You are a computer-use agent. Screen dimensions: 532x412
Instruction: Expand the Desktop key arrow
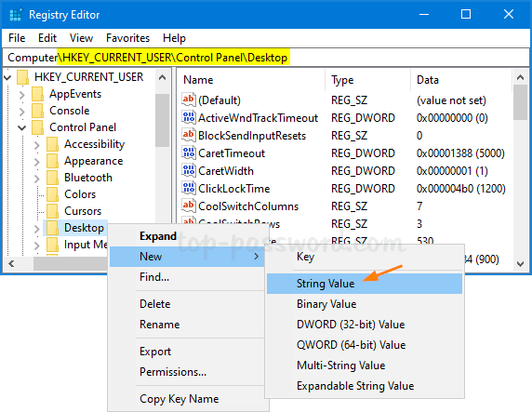coord(37,229)
